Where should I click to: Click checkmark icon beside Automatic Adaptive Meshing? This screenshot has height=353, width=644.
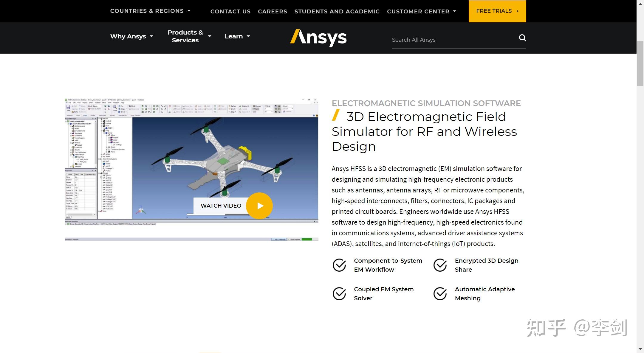(x=440, y=293)
